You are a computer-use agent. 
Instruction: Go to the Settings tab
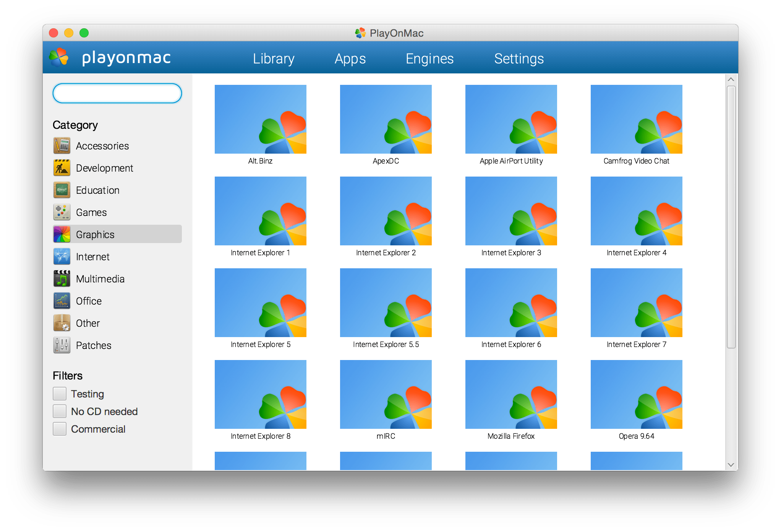point(519,58)
